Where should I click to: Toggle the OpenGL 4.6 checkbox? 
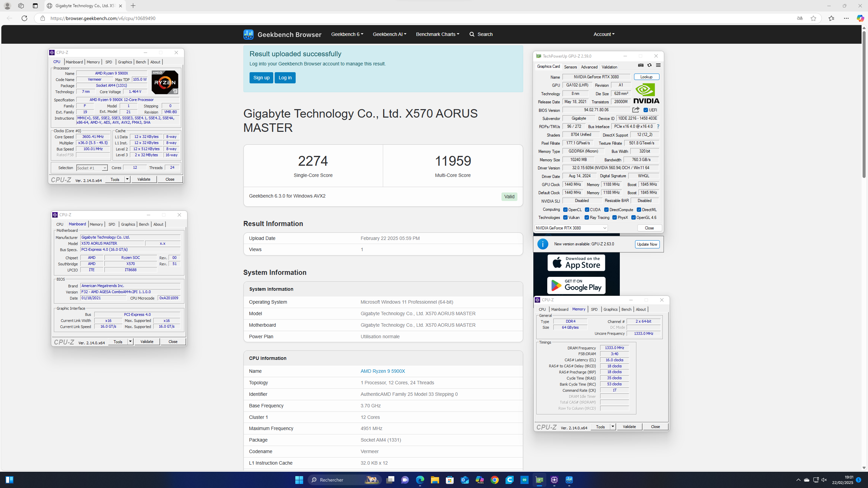(633, 218)
